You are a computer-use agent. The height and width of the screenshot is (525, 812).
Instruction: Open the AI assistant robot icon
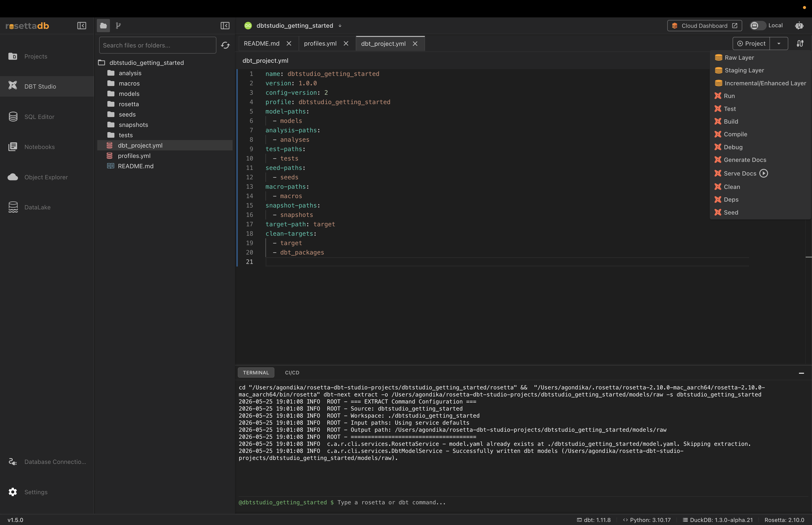pos(799,26)
